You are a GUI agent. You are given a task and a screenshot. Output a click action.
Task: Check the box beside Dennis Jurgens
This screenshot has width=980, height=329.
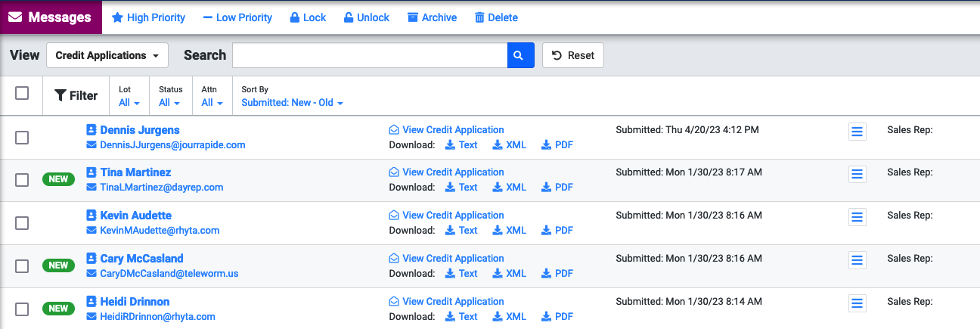pyautogui.click(x=22, y=137)
